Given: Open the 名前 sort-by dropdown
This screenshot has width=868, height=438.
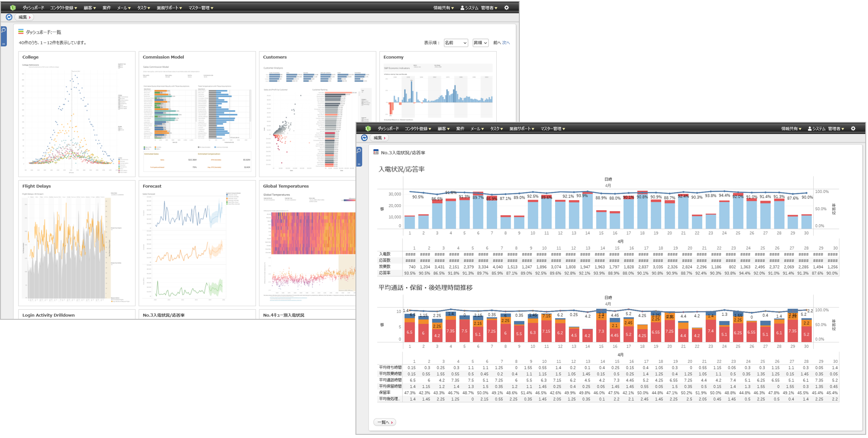Looking at the screenshot, I should pos(456,43).
